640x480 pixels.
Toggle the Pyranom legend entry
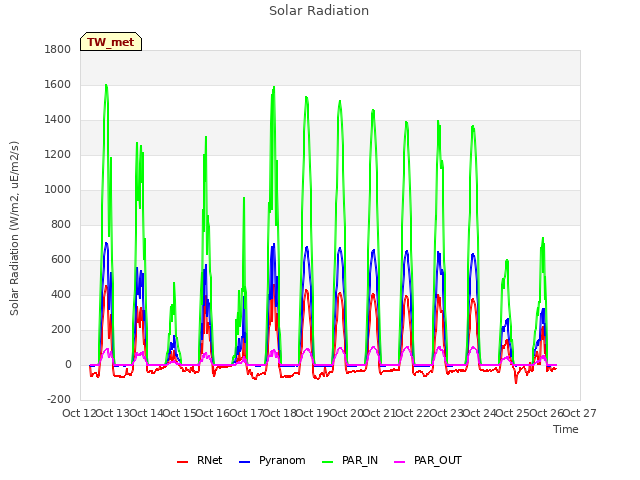point(272,461)
